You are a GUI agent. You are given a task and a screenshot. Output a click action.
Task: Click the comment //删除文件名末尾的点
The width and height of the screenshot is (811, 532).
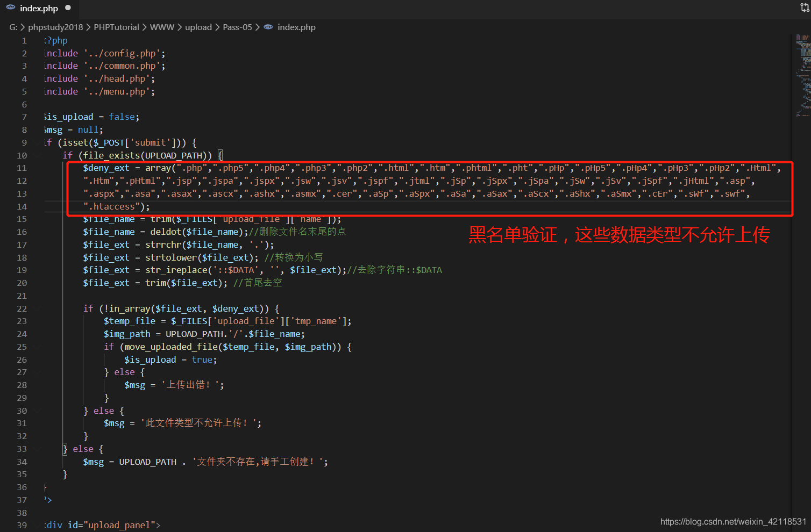(297, 232)
